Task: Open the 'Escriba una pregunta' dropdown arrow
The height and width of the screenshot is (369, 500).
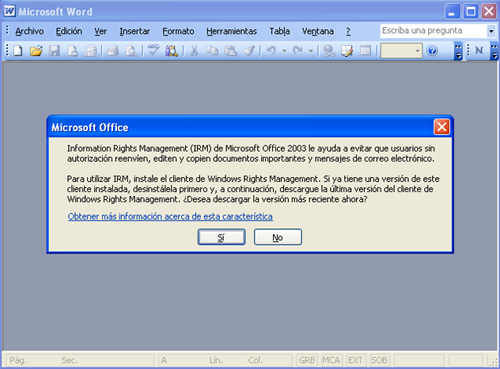Action: [491, 31]
